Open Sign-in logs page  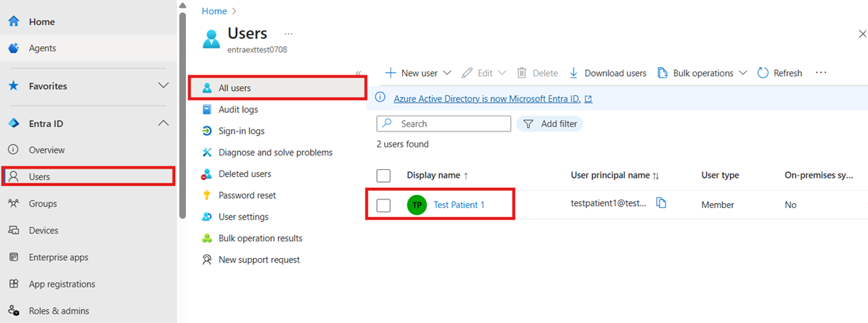tap(242, 132)
